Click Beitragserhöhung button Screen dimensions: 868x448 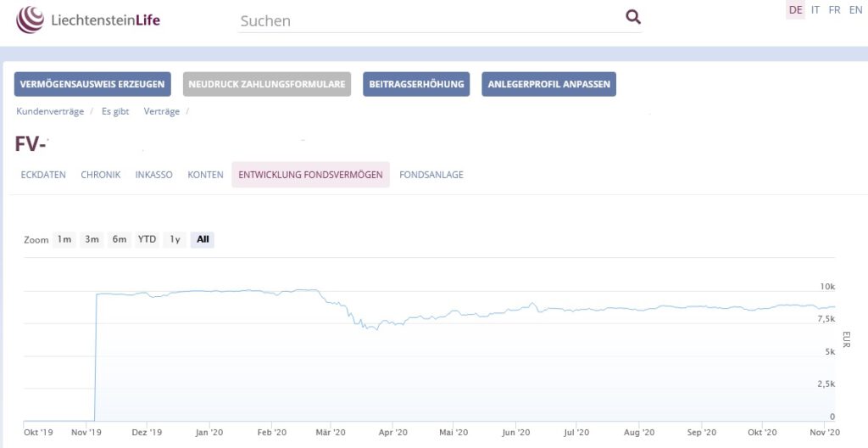pos(416,84)
